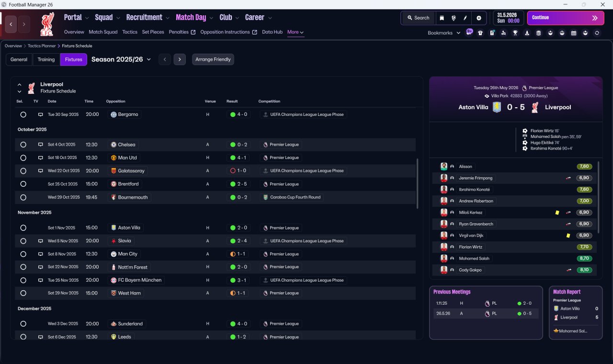Expand the Bookmarks dropdown

click(x=444, y=33)
